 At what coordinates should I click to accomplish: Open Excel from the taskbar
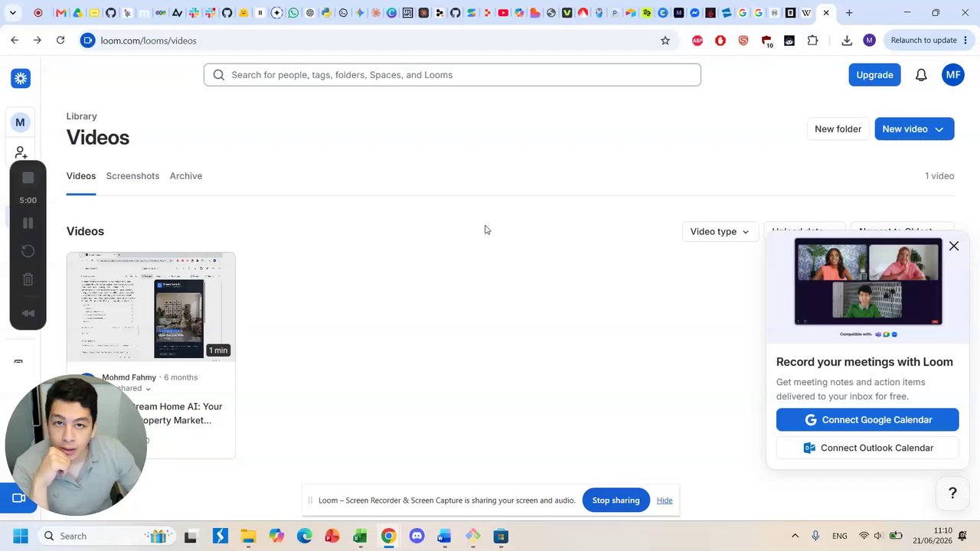(x=360, y=536)
